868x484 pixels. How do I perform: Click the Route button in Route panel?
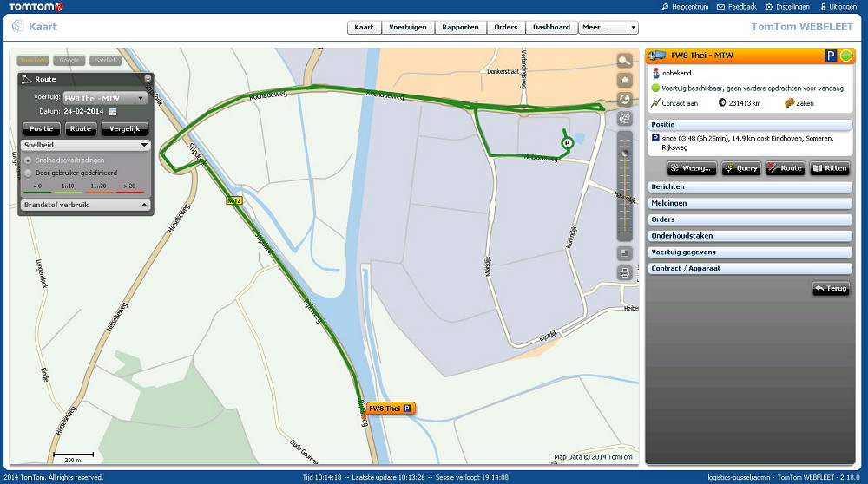click(x=80, y=129)
